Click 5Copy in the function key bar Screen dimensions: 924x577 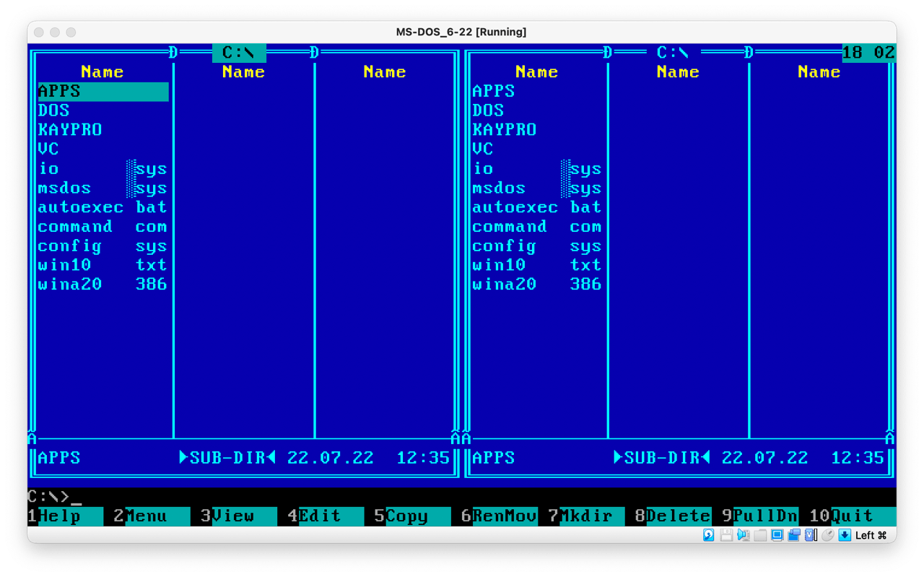pos(412,516)
